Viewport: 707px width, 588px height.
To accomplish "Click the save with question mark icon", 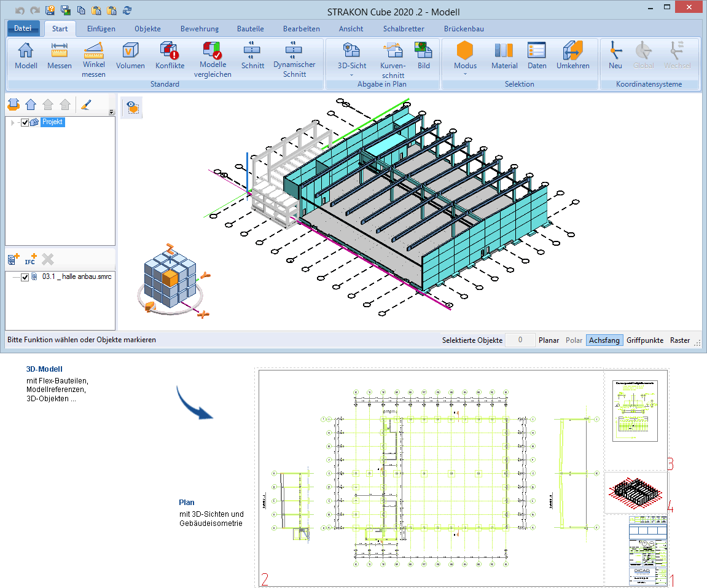I will point(50,10).
